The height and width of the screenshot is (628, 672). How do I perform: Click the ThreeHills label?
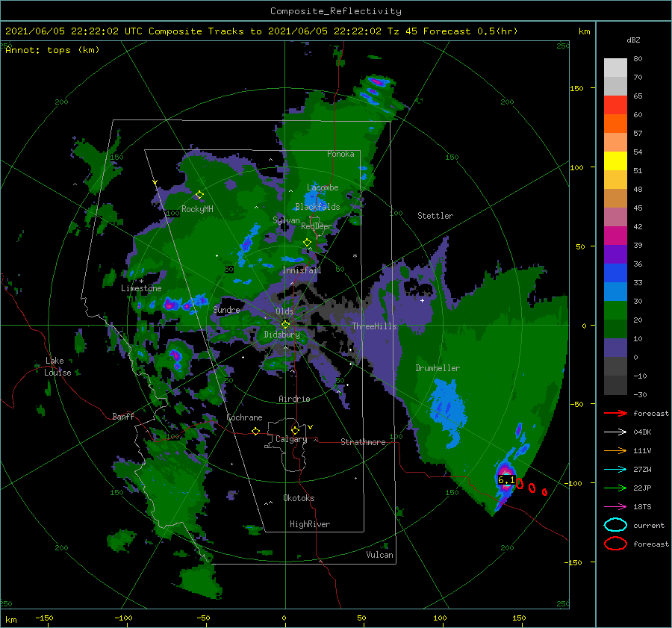(374, 326)
